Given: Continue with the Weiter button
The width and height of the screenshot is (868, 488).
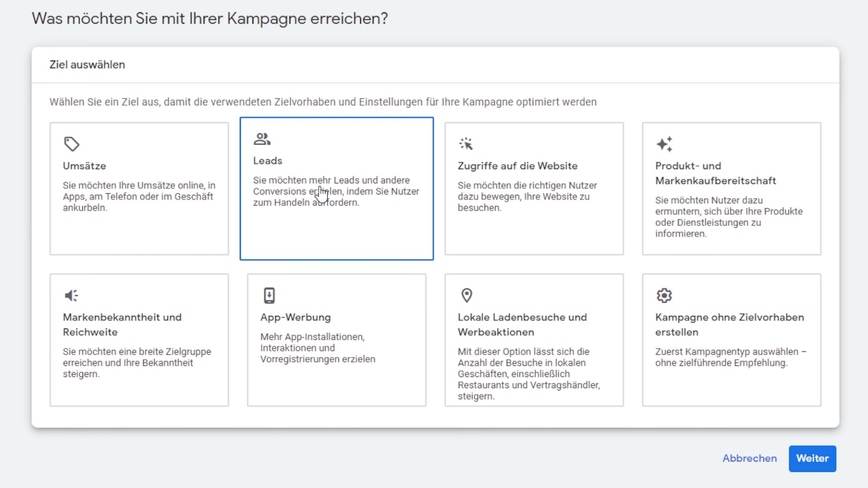Looking at the screenshot, I should tap(812, 459).
